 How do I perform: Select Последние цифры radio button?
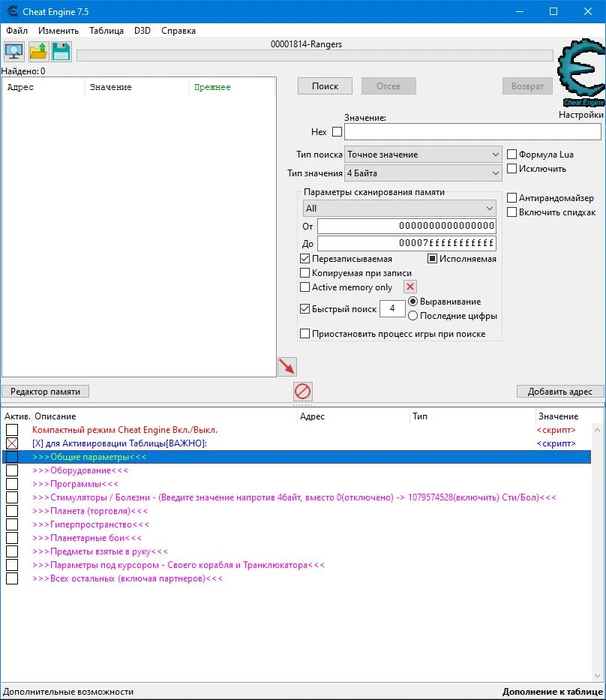412,316
